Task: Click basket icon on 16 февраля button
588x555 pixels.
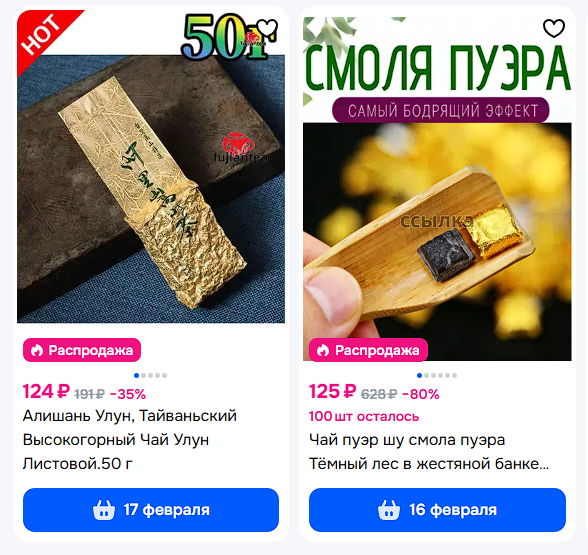Action: pos(389,510)
